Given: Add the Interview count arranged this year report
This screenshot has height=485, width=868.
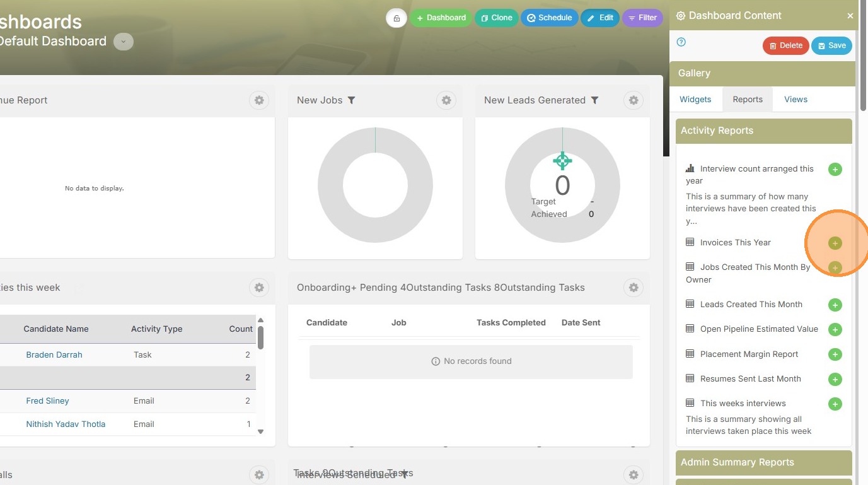Looking at the screenshot, I should [x=835, y=170].
